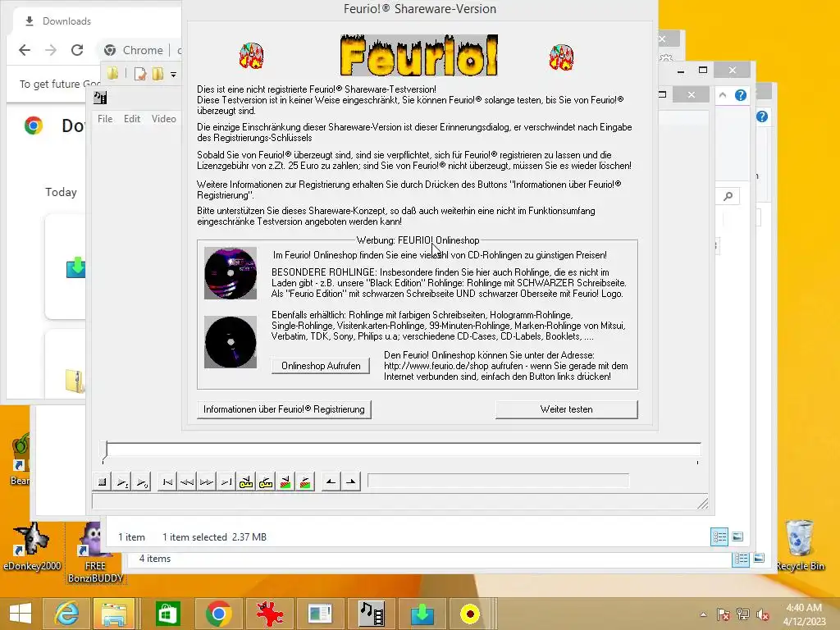Open Informationen über Feurio! Registrierung
The width and height of the screenshot is (840, 630).
284,409
